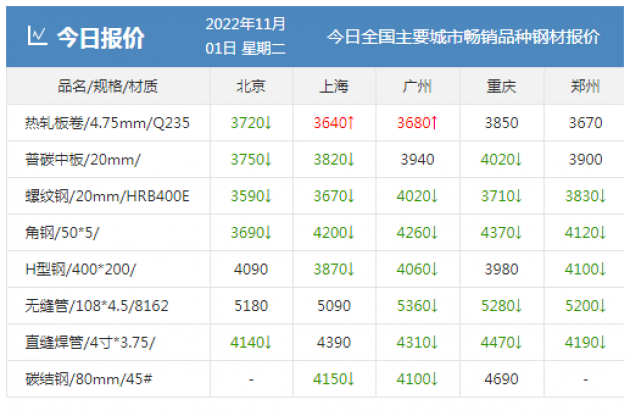630x416 pixels.
Task: Select the 广州 column header
Action: click(x=417, y=86)
